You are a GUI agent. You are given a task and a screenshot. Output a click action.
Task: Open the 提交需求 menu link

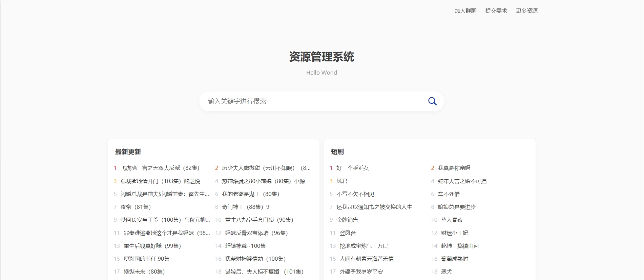pos(496,11)
